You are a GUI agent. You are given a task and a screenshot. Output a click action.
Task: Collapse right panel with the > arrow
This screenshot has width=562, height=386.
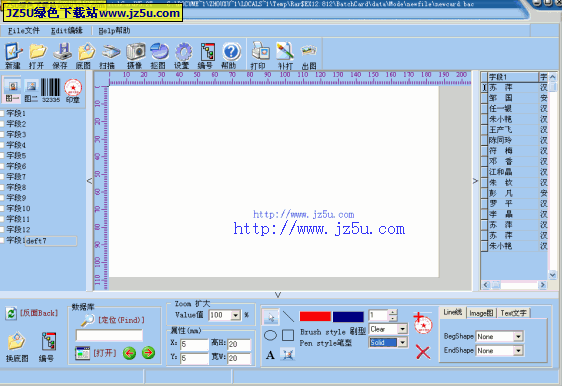pos(475,181)
